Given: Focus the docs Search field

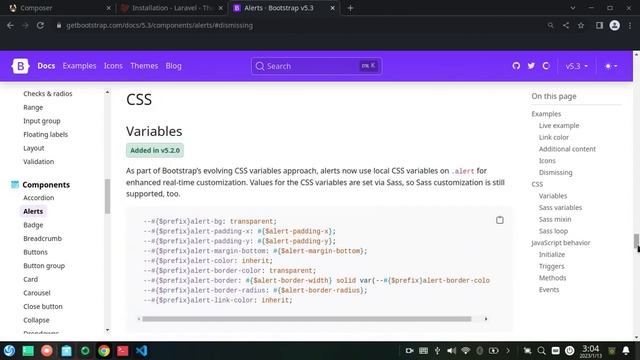Looking at the screenshot, I should 316,66.
